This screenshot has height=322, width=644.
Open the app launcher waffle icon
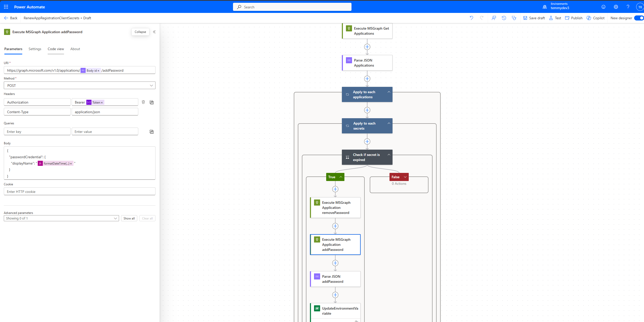[x=6, y=7]
